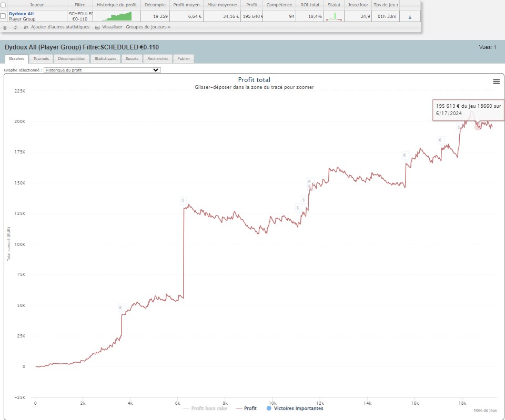Toggle the Profit legend series
Image resolution: width=505 pixels, height=420 pixels.
click(x=246, y=408)
